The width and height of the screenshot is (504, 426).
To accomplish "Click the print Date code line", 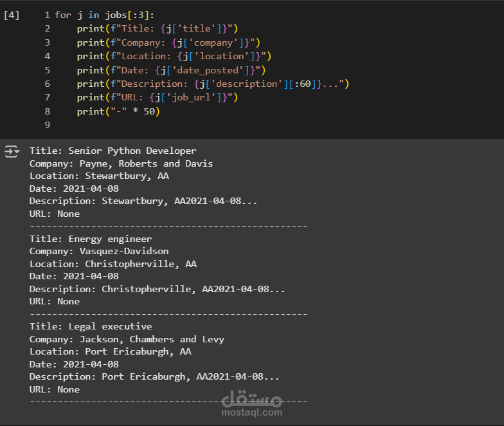I will 171,70.
